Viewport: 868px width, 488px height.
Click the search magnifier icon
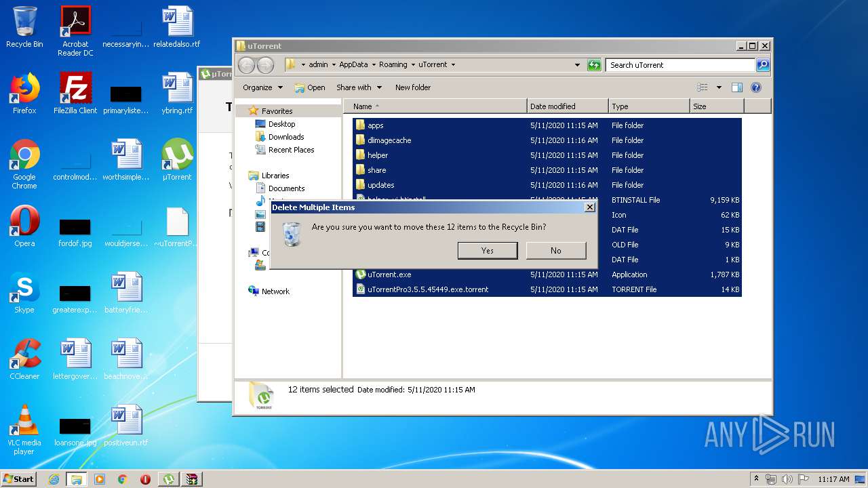(763, 65)
